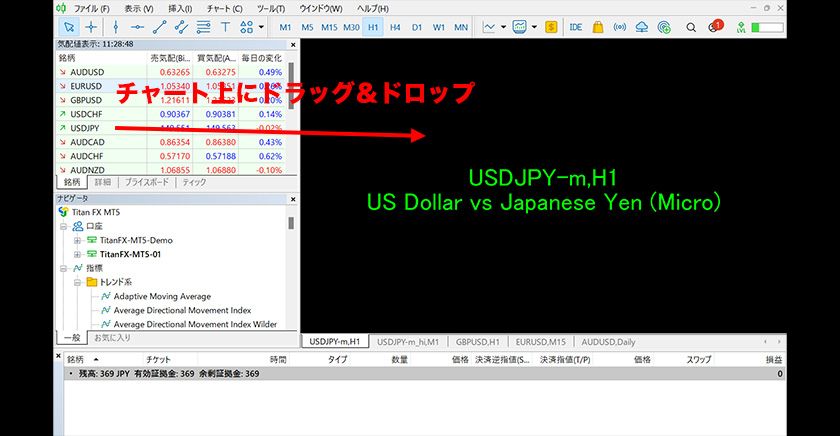
Task: Close the Market Watch (気配値表示) panel
Action: (x=293, y=45)
